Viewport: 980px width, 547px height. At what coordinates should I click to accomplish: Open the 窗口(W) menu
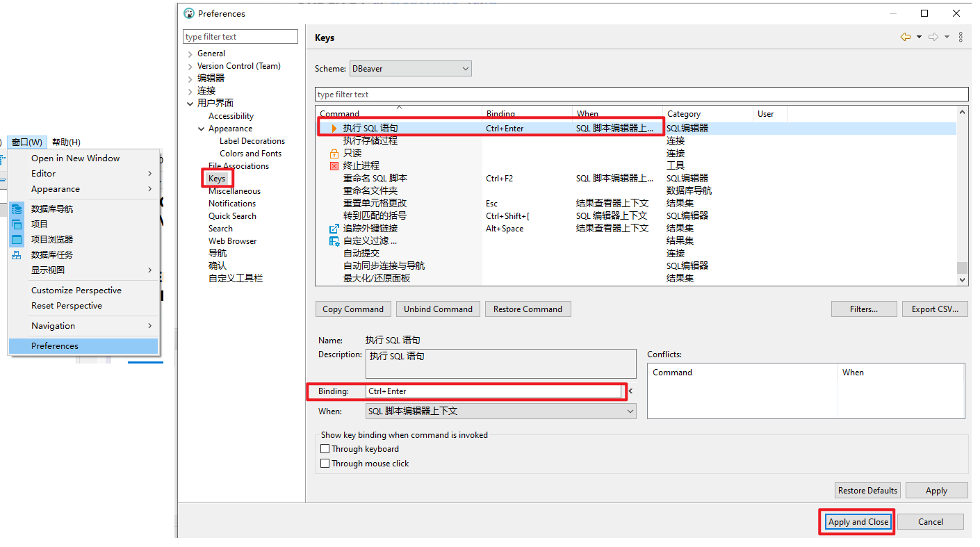coord(27,142)
